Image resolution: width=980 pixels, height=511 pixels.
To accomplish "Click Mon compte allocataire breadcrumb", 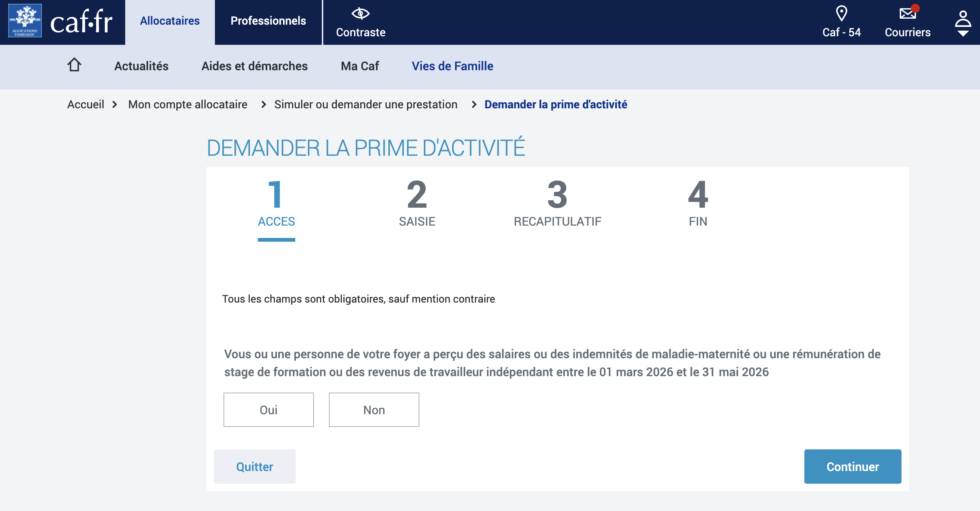I will point(188,104).
